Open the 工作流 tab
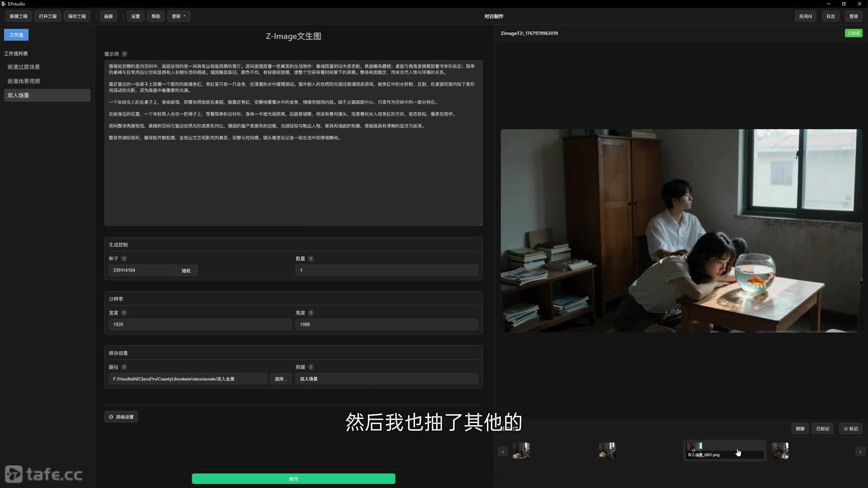 click(x=16, y=35)
